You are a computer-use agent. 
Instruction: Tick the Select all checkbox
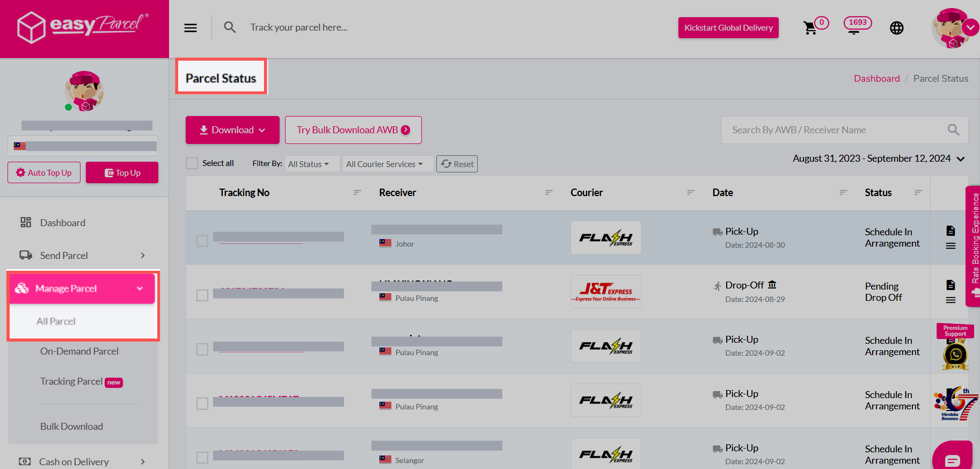[x=192, y=163]
